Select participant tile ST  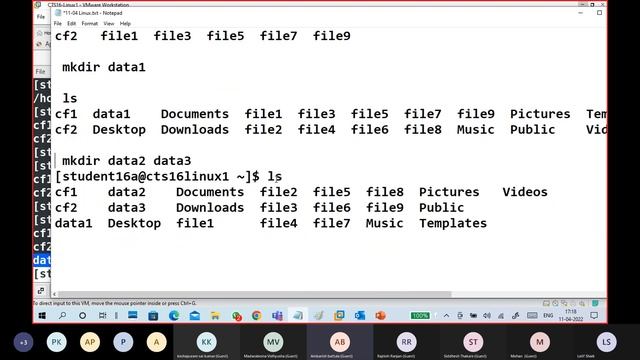tap(473, 342)
